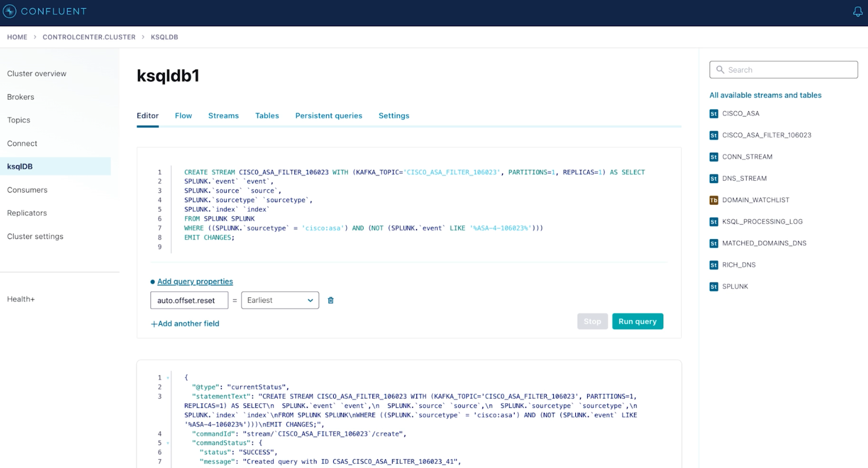Click the Add query properties link
Screen dimensions: 868x468
tap(195, 281)
